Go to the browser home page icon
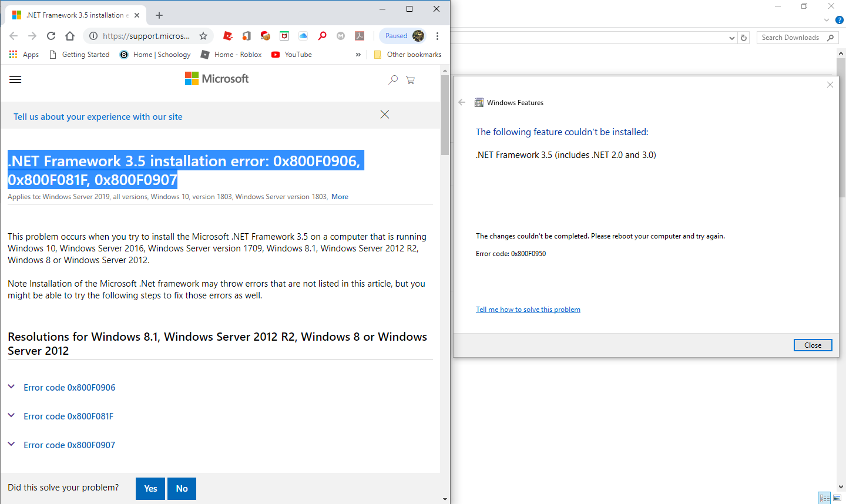Image resolution: width=846 pixels, height=504 pixels. (x=70, y=36)
